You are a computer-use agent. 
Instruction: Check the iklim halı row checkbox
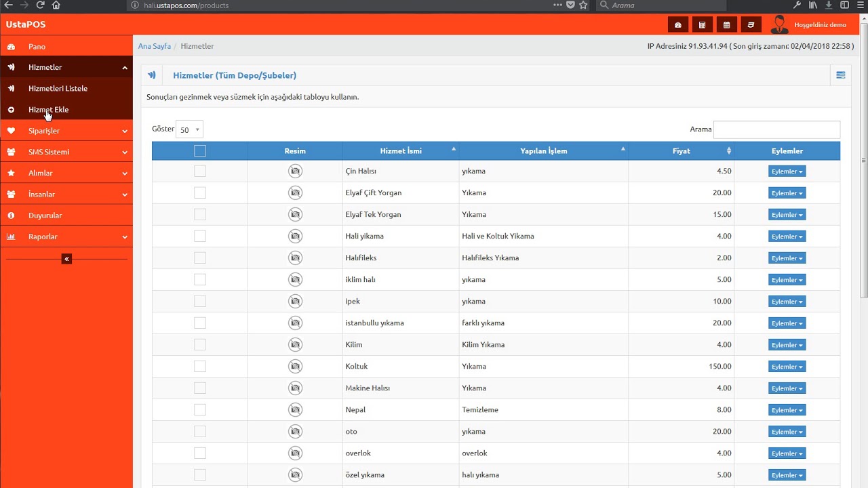click(x=200, y=280)
